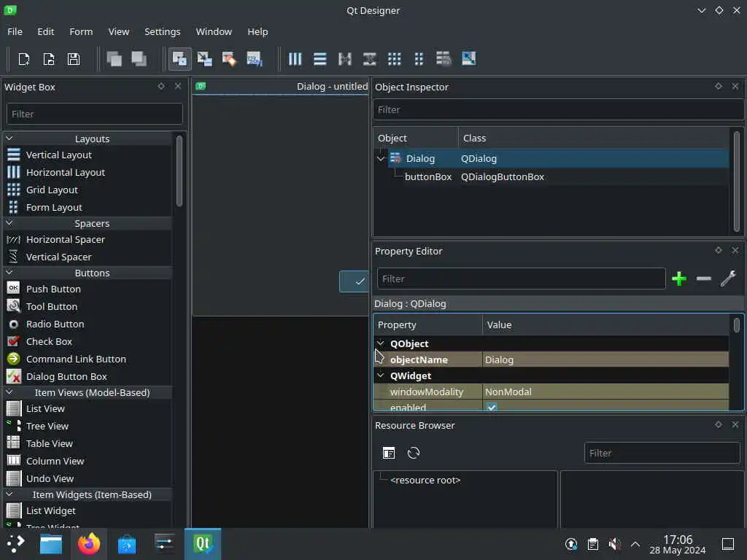747x560 pixels.
Task: Collapse QObject property group
Action: pyautogui.click(x=381, y=343)
